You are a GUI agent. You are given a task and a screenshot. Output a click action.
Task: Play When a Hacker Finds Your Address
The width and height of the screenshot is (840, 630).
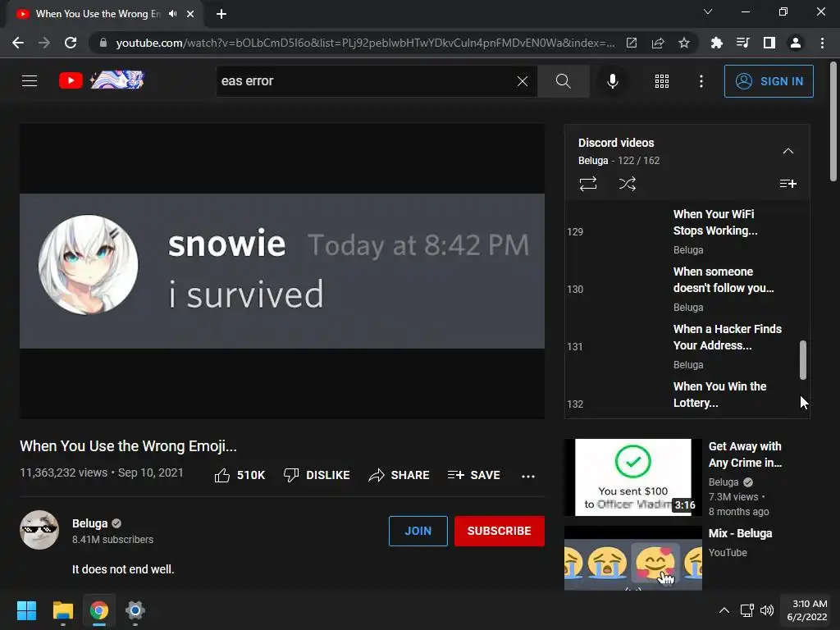685,346
